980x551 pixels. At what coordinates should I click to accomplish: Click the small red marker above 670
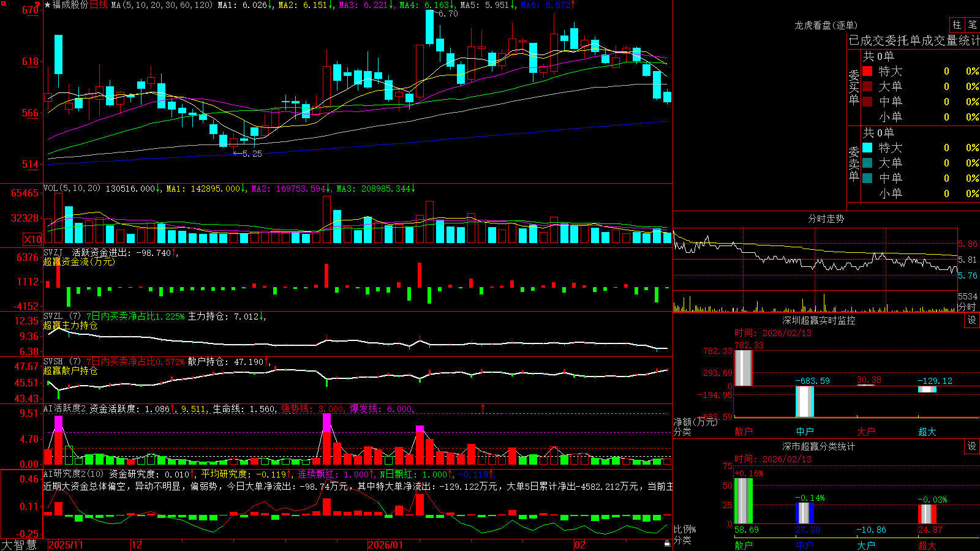point(37,6)
